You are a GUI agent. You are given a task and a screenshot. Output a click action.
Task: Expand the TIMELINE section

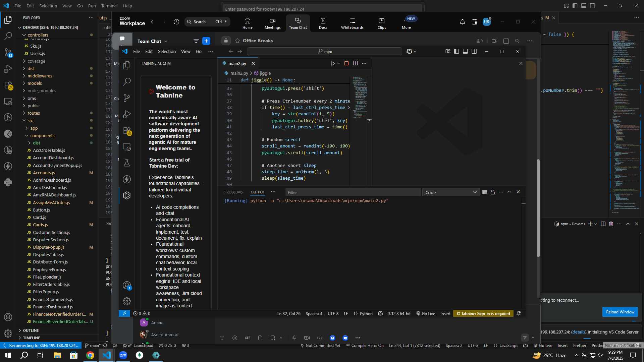32,338
